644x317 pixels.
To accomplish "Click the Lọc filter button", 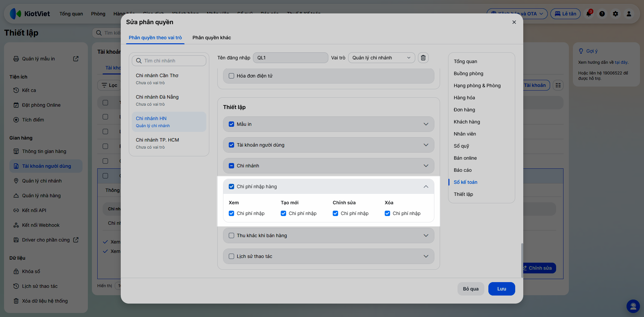I will [109, 85].
